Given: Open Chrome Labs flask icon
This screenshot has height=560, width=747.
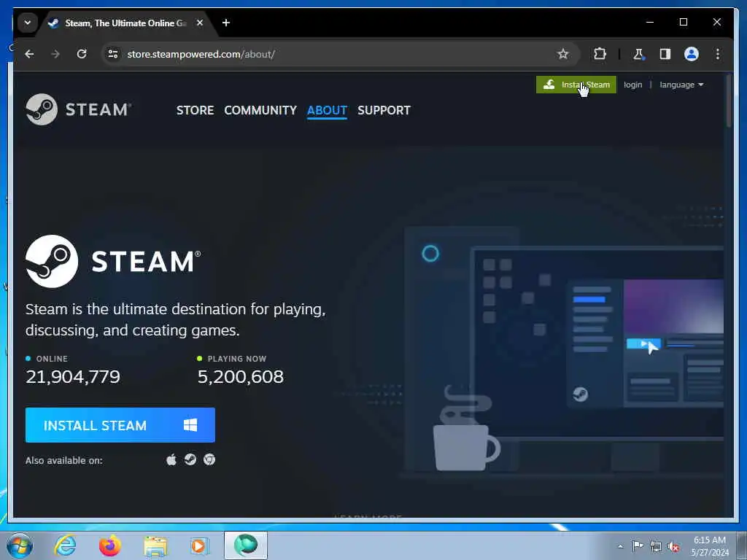Looking at the screenshot, I should pos(638,54).
